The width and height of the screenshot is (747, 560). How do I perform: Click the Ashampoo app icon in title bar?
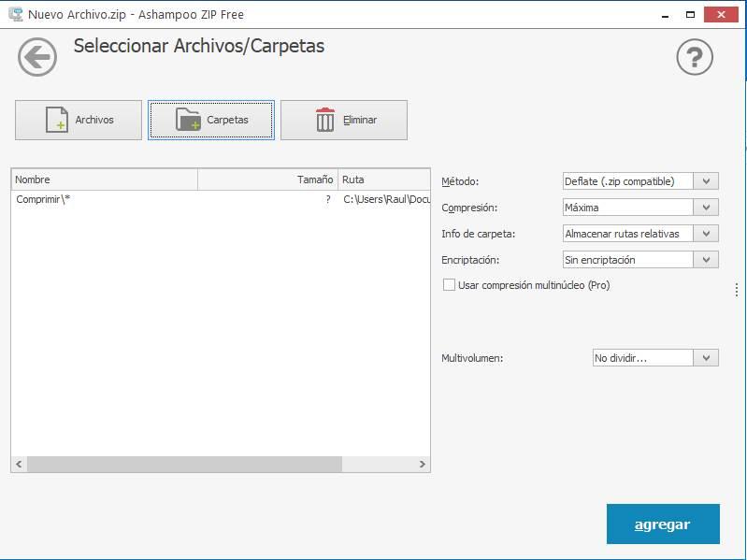coord(16,14)
